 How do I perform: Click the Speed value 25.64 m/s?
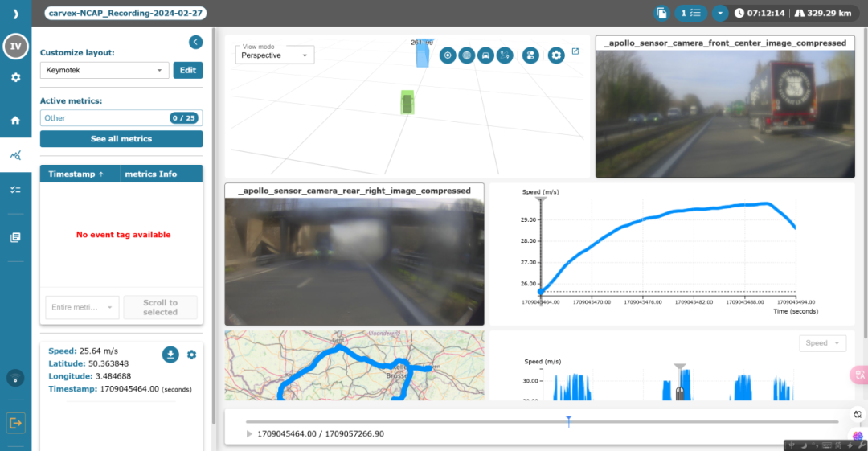99,351
